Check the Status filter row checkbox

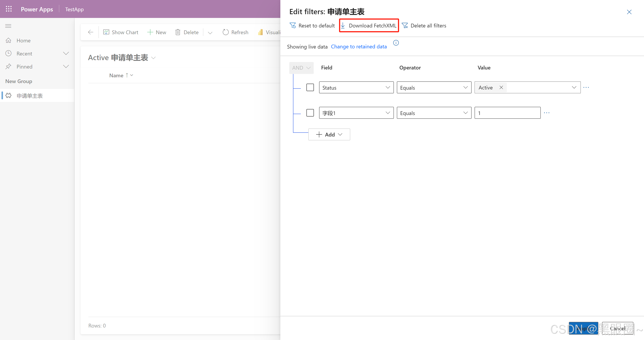point(310,87)
